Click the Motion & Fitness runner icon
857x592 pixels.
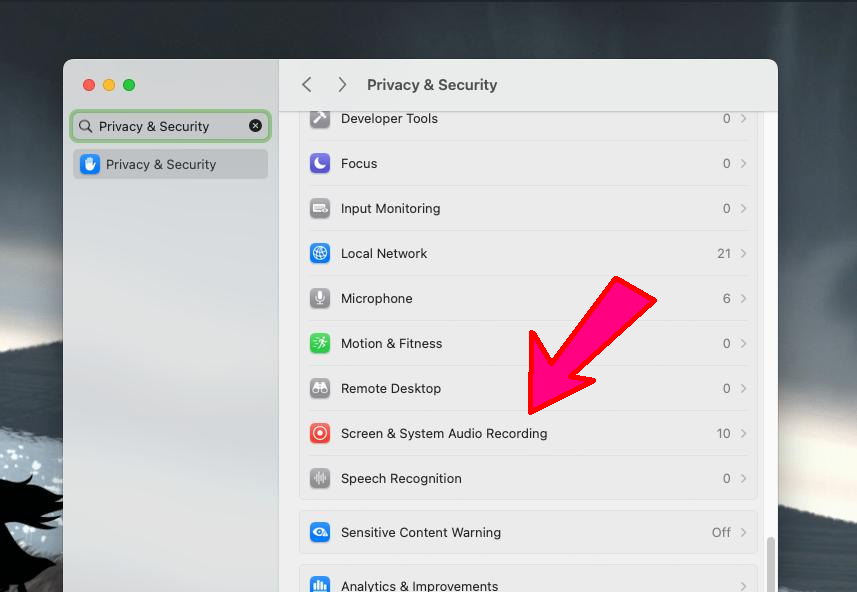[320, 343]
